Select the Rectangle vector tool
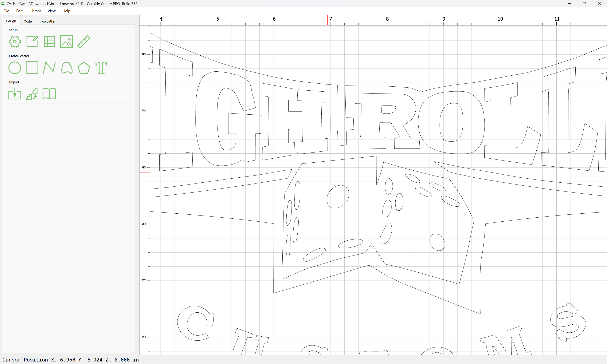 click(x=32, y=68)
